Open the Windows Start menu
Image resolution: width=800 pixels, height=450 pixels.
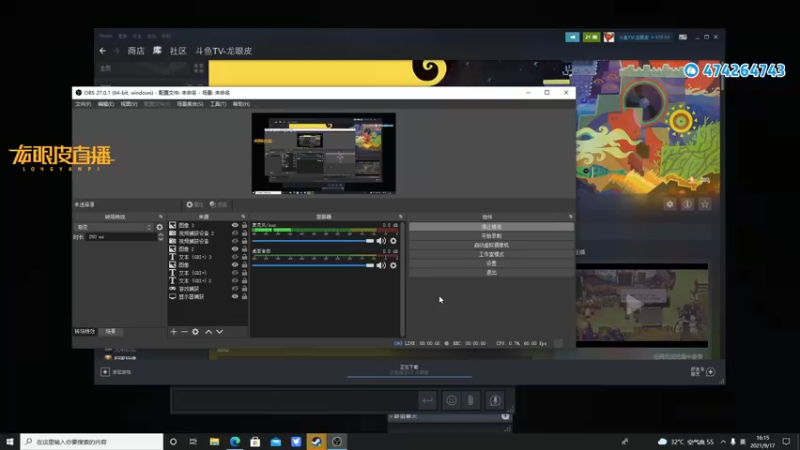pos(10,441)
